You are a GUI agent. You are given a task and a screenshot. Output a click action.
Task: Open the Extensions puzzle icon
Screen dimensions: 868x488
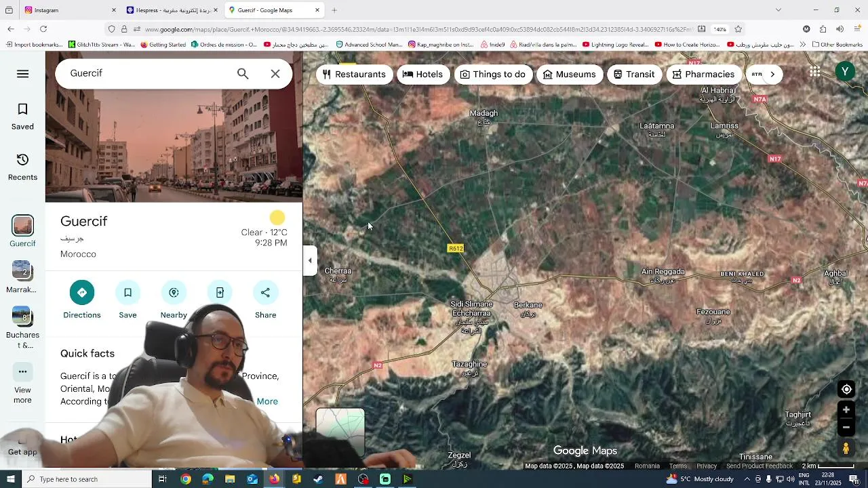click(x=823, y=29)
